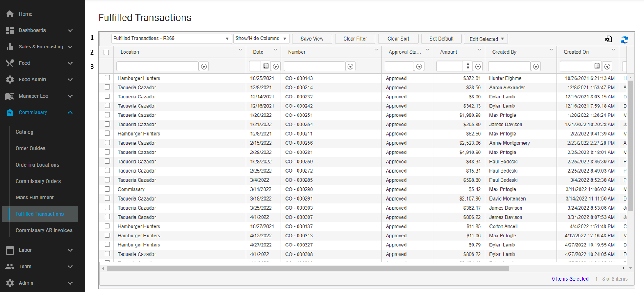This screenshot has width=644, height=292.
Task: Open the Show/Hide Columns dropdown
Action: click(261, 39)
